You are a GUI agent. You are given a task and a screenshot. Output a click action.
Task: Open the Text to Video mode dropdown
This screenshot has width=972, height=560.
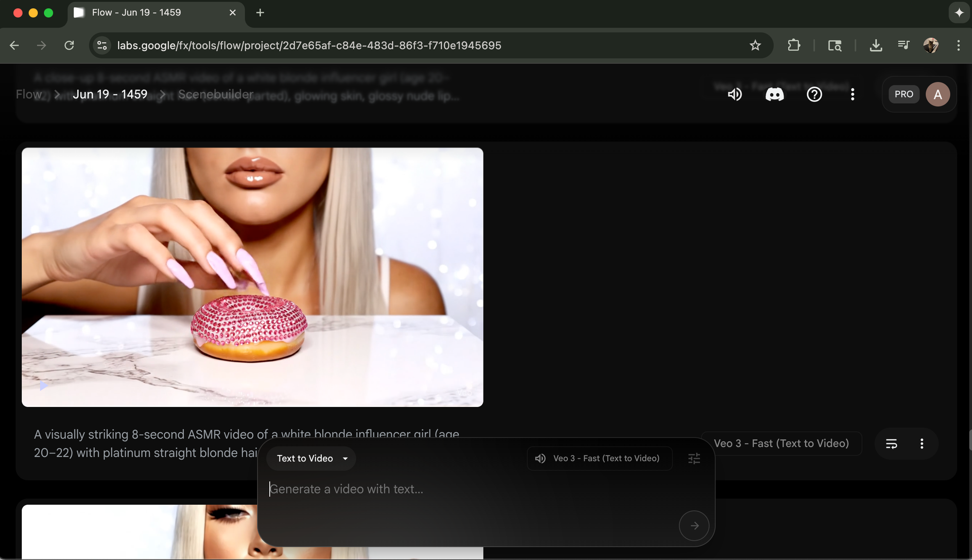pos(312,458)
